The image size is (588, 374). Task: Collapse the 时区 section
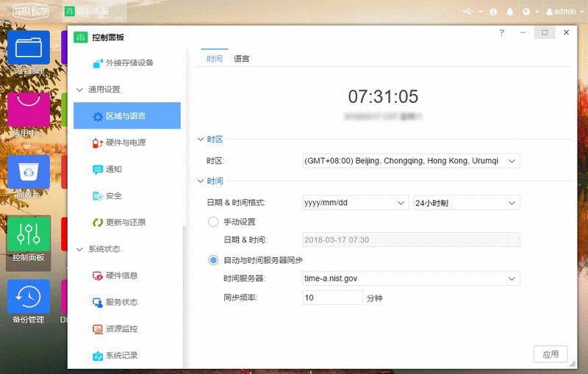pyautogui.click(x=201, y=139)
